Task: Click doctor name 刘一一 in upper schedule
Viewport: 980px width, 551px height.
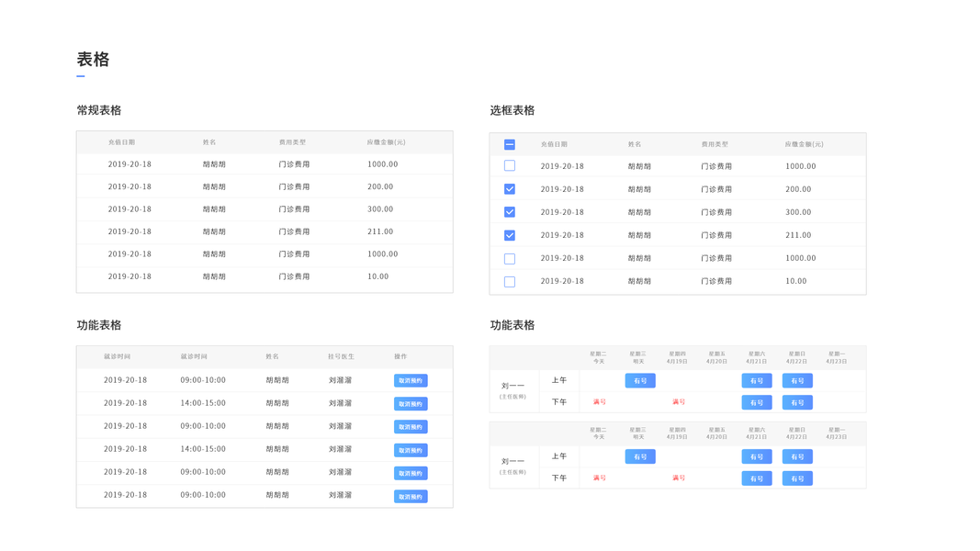Action: point(513,386)
